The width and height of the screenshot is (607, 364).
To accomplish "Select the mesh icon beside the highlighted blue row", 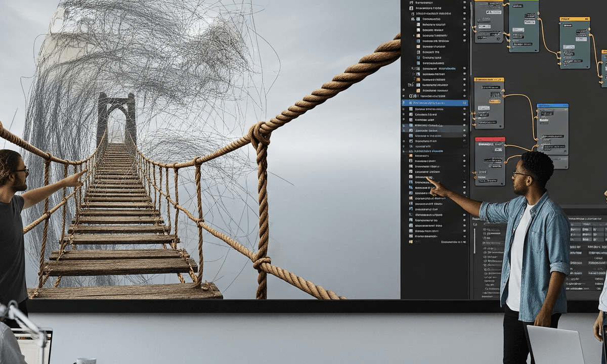I will [x=410, y=103].
